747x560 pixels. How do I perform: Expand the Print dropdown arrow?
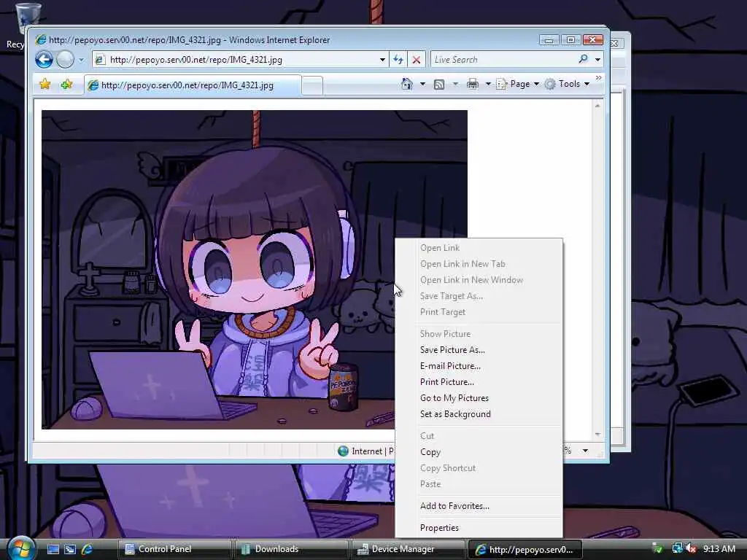[488, 85]
